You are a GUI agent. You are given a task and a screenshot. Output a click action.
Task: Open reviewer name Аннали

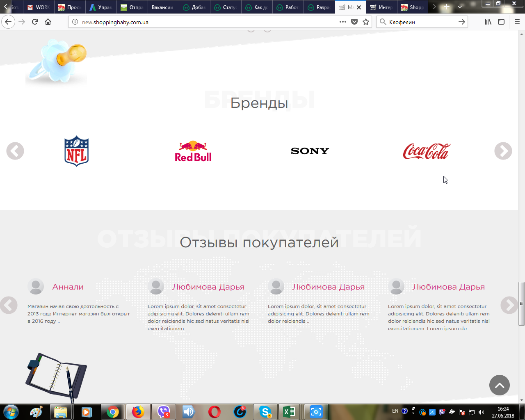click(x=68, y=287)
